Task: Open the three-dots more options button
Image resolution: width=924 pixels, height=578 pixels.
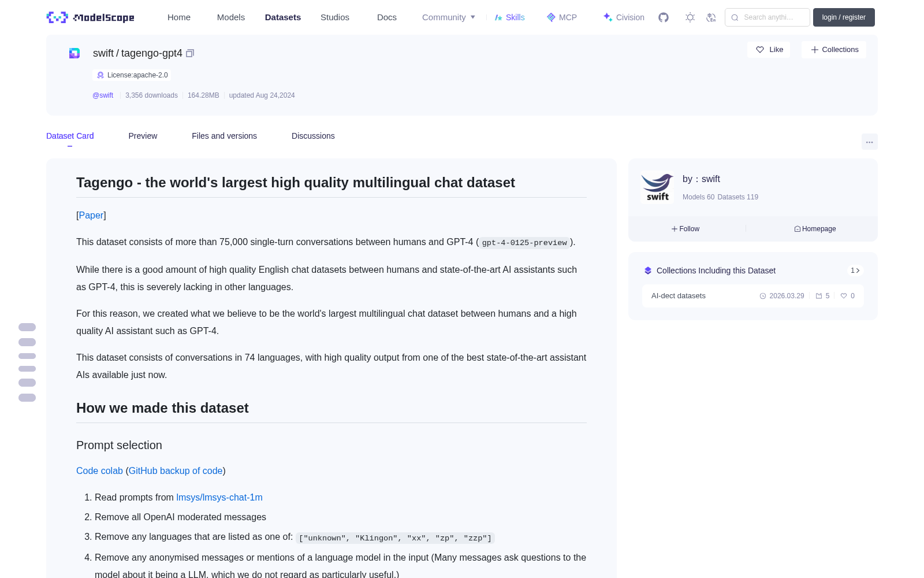Action: (x=869, y=142)
